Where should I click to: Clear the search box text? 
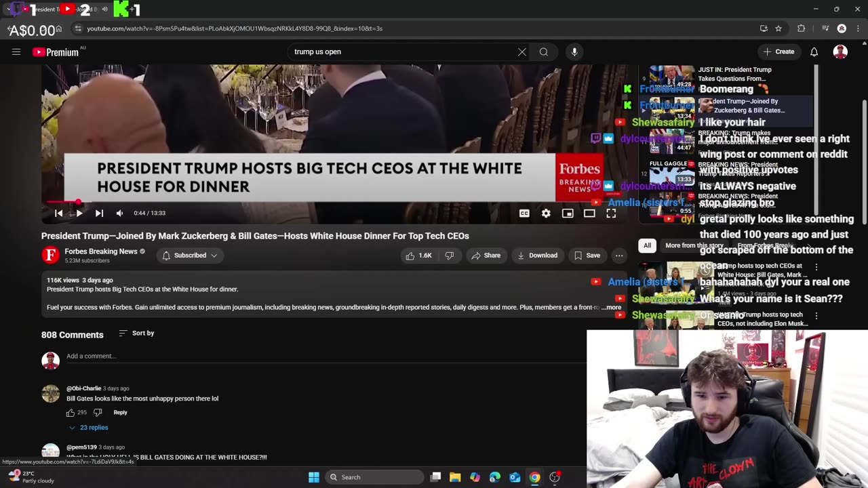coord(522,52)
